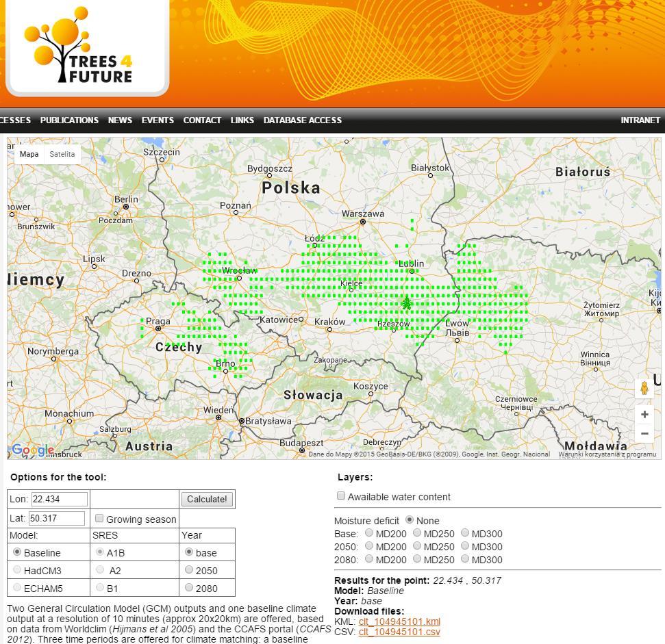Click Kraków city label on map
665x644 pixels.
[329, 322]
